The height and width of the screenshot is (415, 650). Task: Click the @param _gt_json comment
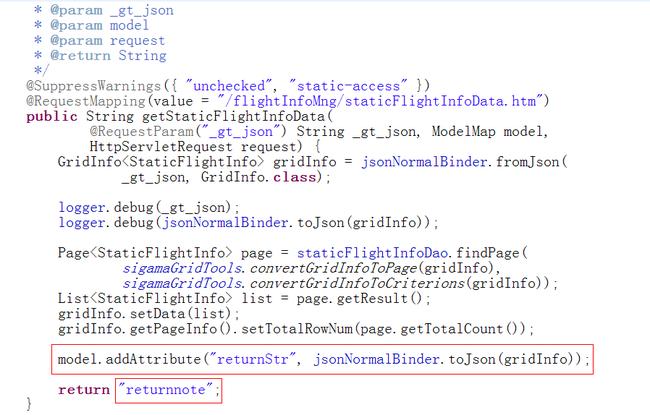(x=112, y=10)
